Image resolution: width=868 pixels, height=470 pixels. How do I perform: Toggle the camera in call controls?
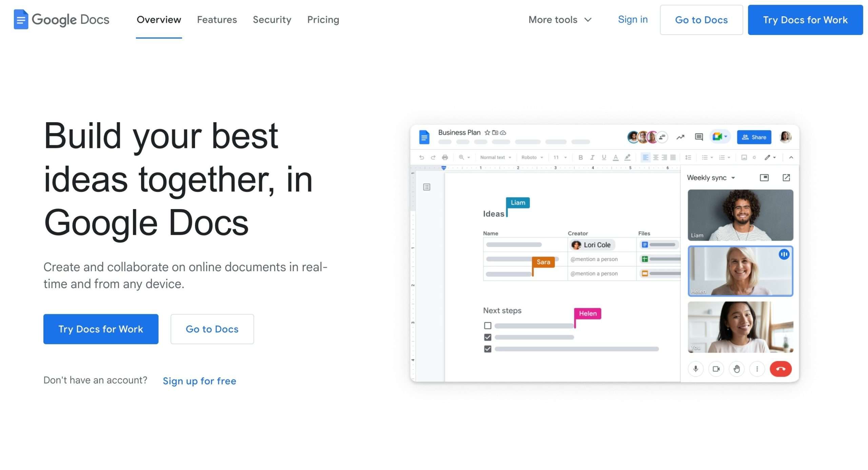(x=716, y=369)
